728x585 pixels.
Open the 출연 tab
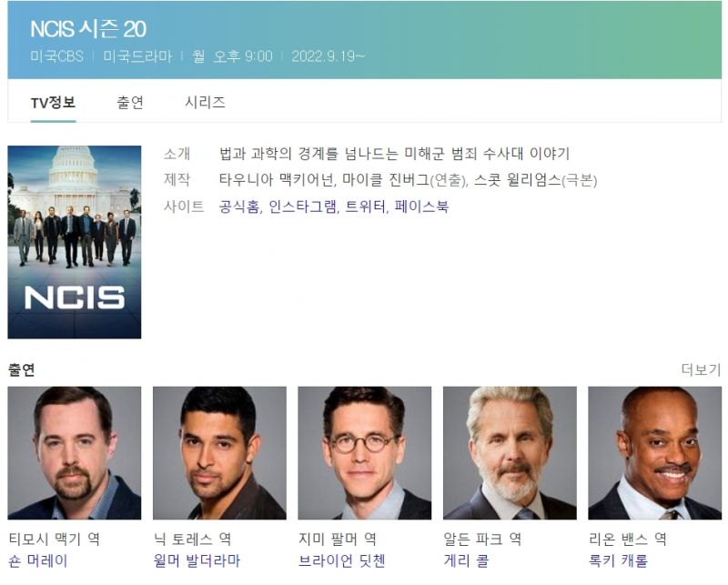click(130, 102)
